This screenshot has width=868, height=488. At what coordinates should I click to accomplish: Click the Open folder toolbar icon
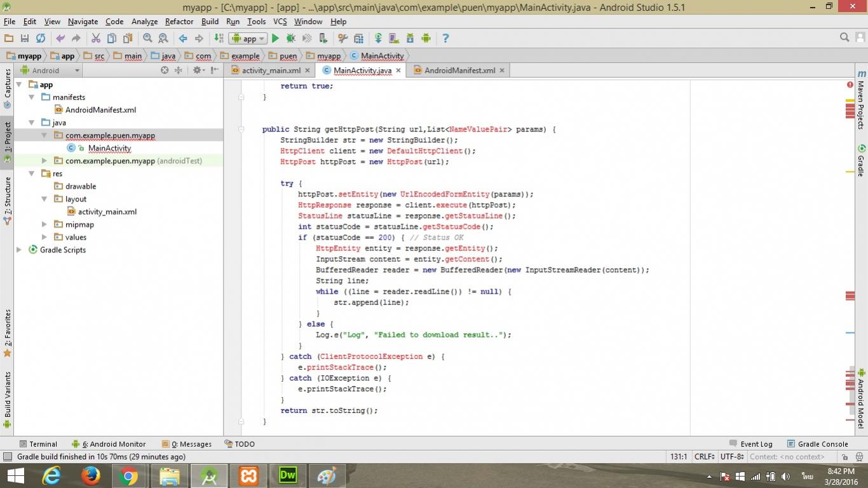[9, 38]
